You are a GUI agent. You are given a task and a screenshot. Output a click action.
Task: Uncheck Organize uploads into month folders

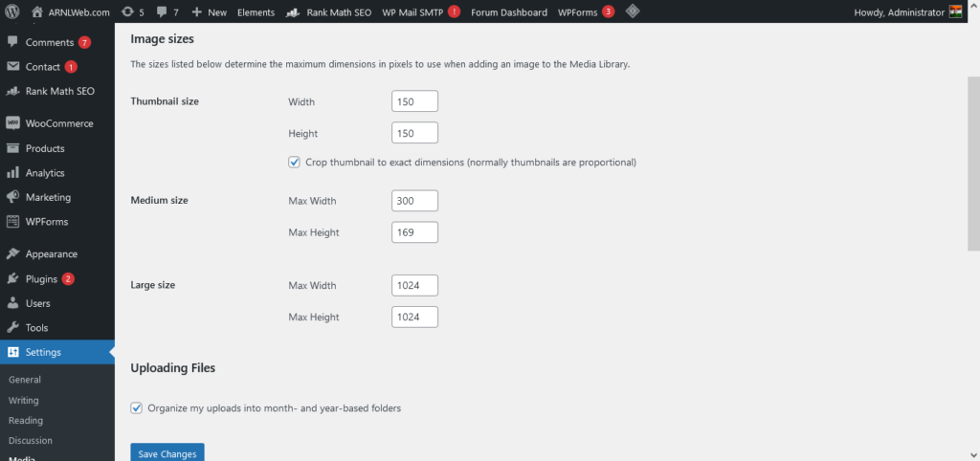coord(137,408)
